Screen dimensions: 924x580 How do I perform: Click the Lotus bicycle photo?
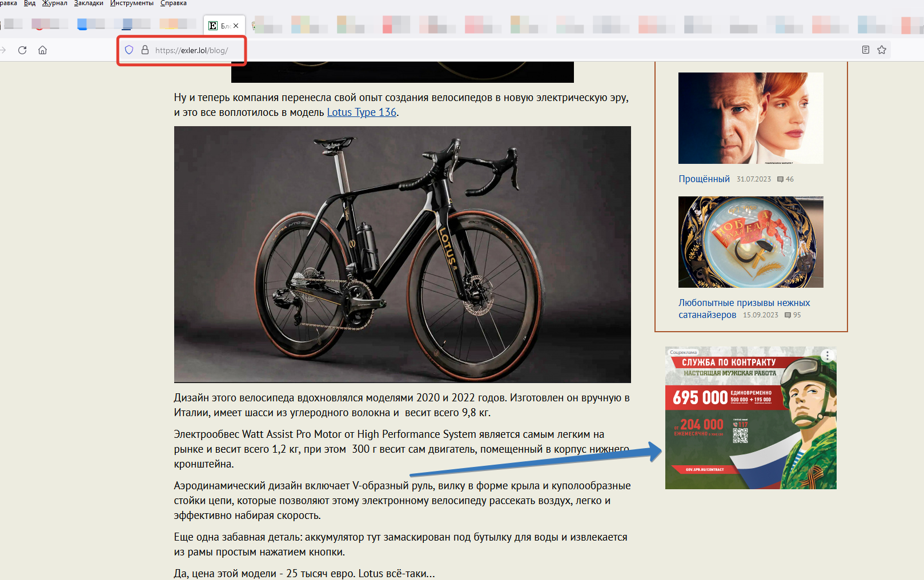pos(402,254)
